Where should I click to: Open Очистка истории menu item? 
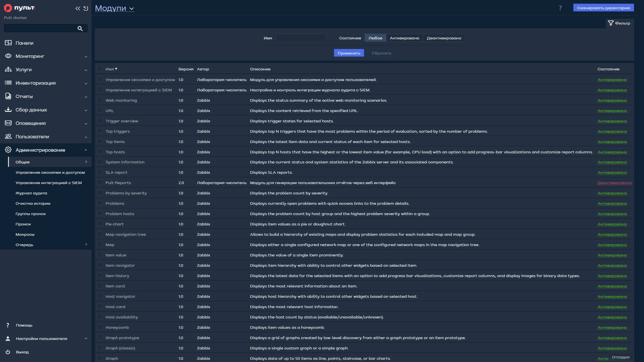33,203
